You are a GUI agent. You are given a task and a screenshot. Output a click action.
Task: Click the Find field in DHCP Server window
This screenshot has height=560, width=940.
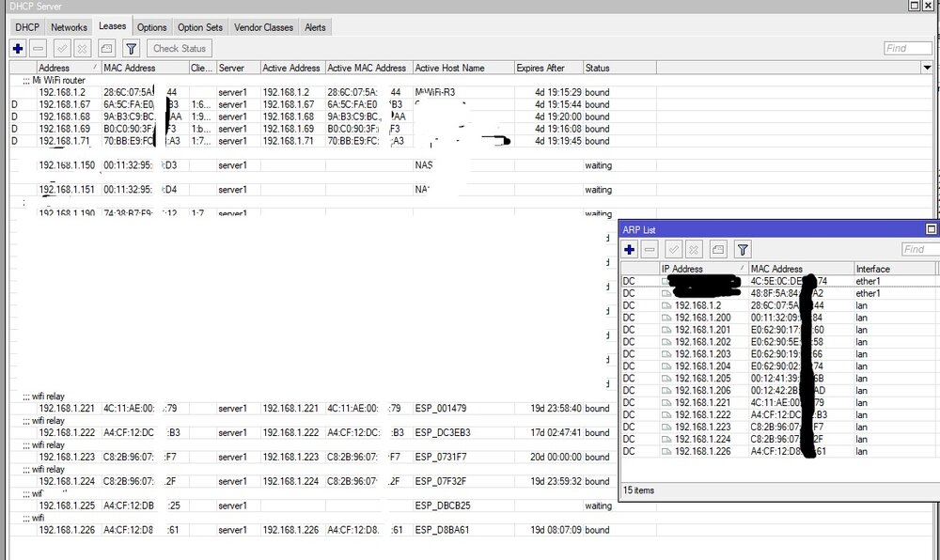pos(907,48)
